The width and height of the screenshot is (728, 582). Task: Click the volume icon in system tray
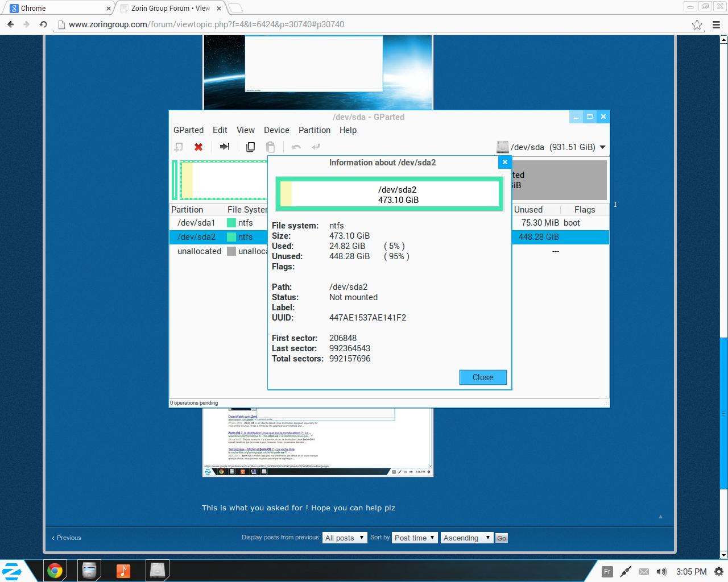click(x=661, y=572)
